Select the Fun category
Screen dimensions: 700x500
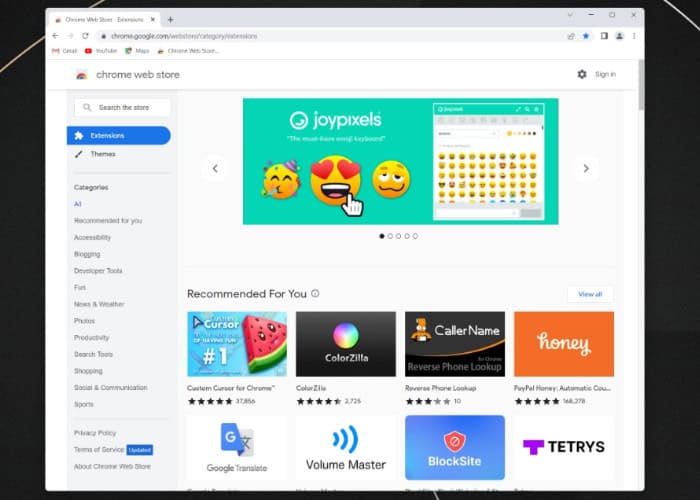79,288
